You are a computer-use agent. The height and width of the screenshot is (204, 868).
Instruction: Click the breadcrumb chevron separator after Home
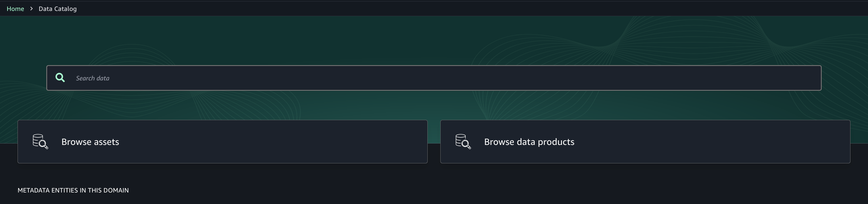(x=31, y=9)
